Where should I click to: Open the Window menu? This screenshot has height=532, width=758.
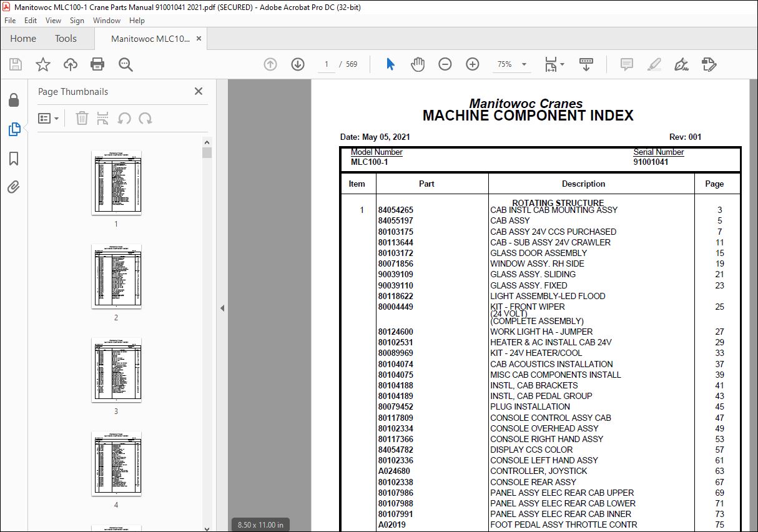[x=107, y=21]
